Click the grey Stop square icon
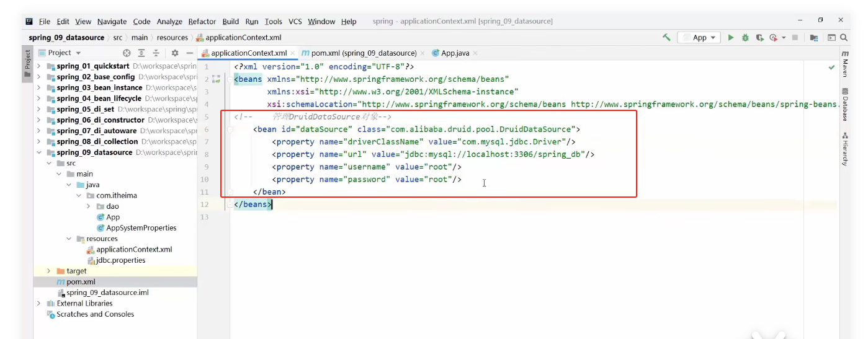Screen dimensions: 868x339 point(795,37)
